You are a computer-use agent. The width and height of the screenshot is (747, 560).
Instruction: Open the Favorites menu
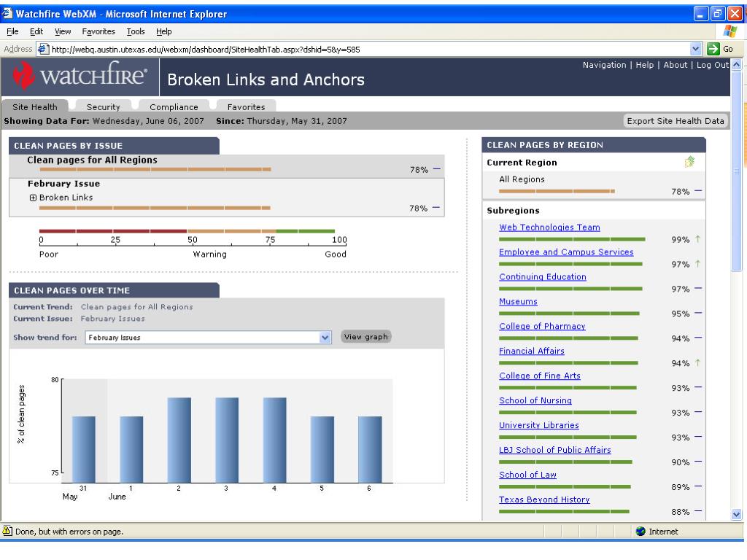click(x=98, y=31)
